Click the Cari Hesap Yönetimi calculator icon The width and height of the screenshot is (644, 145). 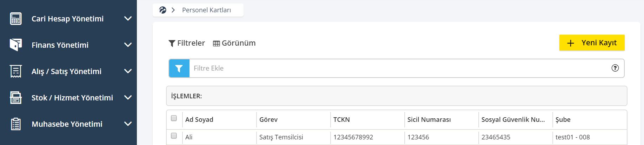[x=16, y=19]
